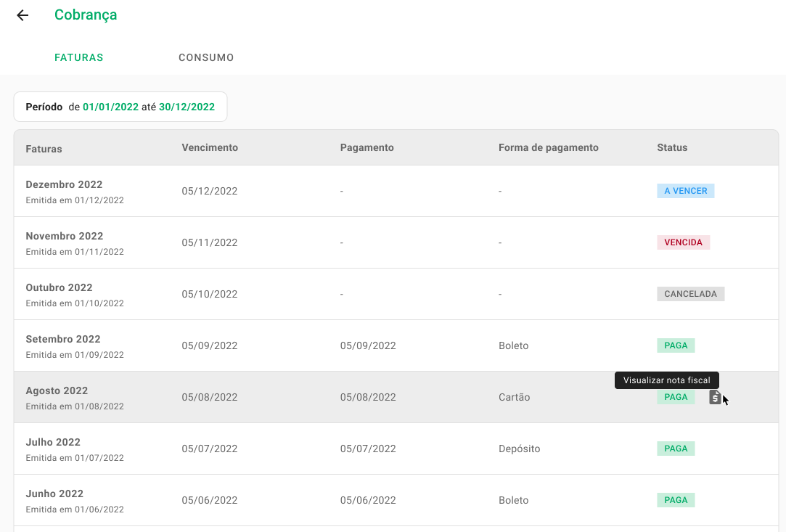Click Emitida em 01/07/2022 text
The height and width of the screenshot is (532, 786).
tap(75, 458)
